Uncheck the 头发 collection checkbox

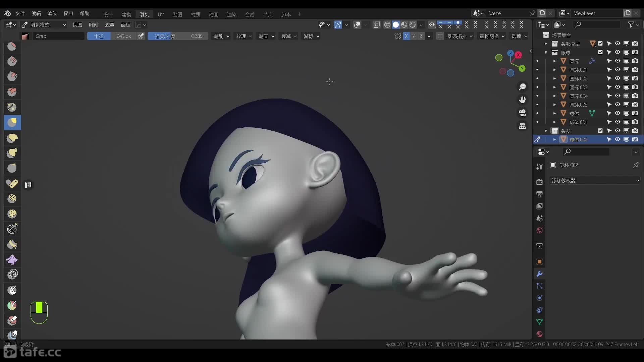tap(600, 131)
